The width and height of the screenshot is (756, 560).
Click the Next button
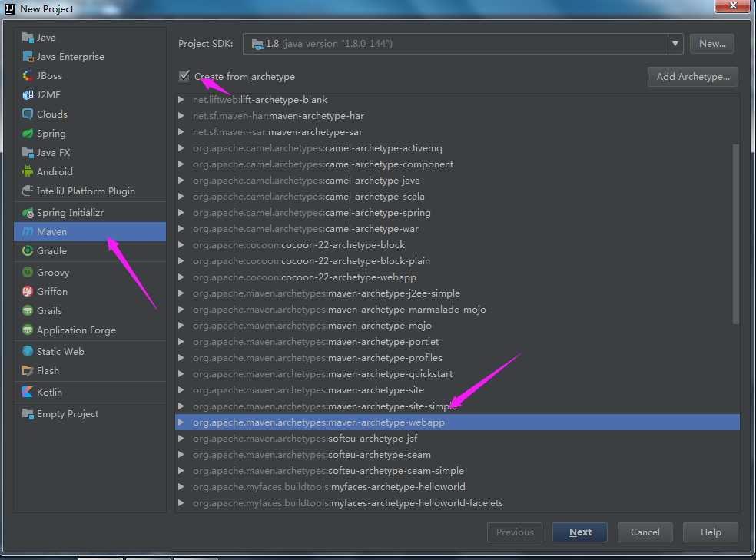pyautogui.click(x=580, y=532)
